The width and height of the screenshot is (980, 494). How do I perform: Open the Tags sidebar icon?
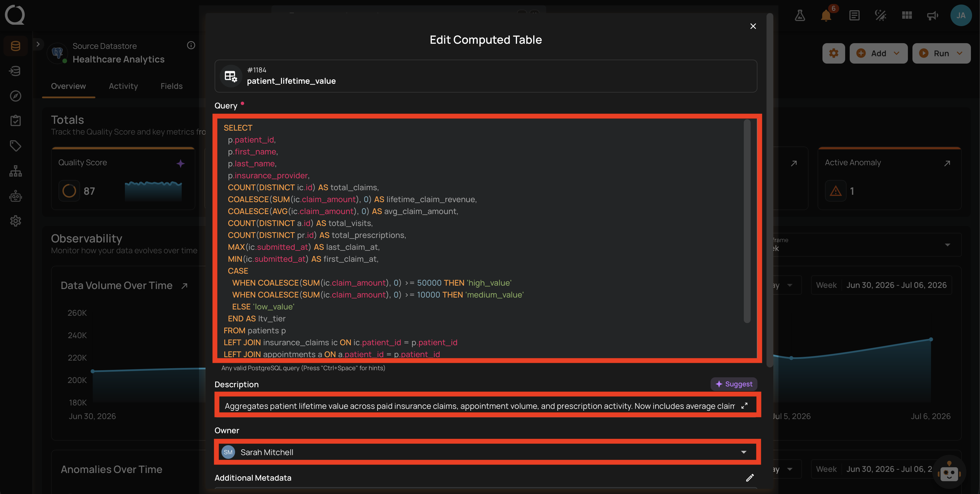pyautogui.click(x=15, y=146)
